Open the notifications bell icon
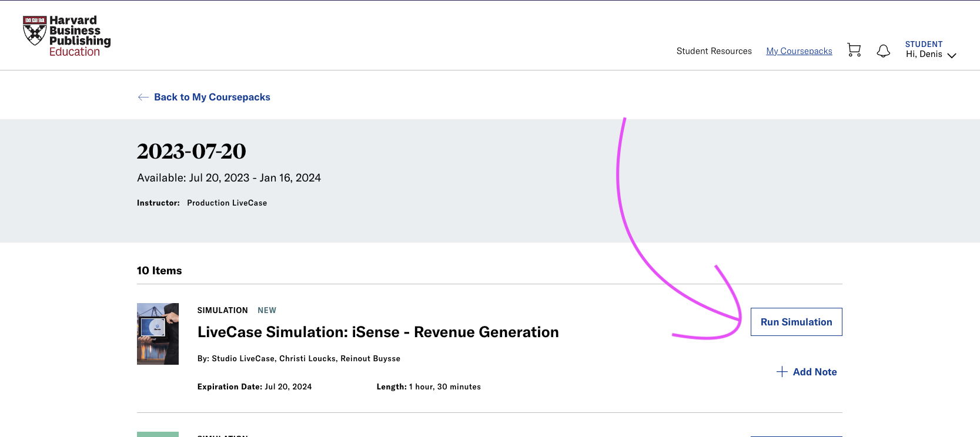This screenshot has width=980, height=437. (883, 51)
